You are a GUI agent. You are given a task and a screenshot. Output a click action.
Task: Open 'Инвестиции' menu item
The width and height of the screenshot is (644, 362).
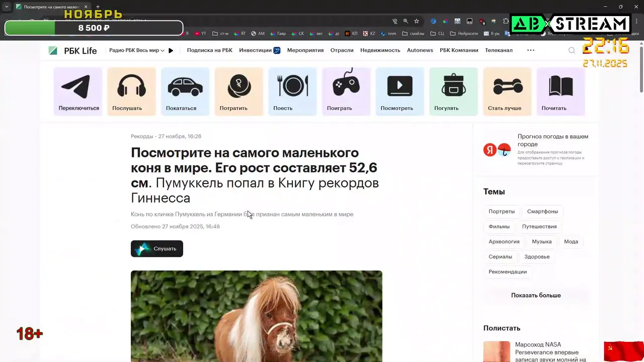(260, 50)
